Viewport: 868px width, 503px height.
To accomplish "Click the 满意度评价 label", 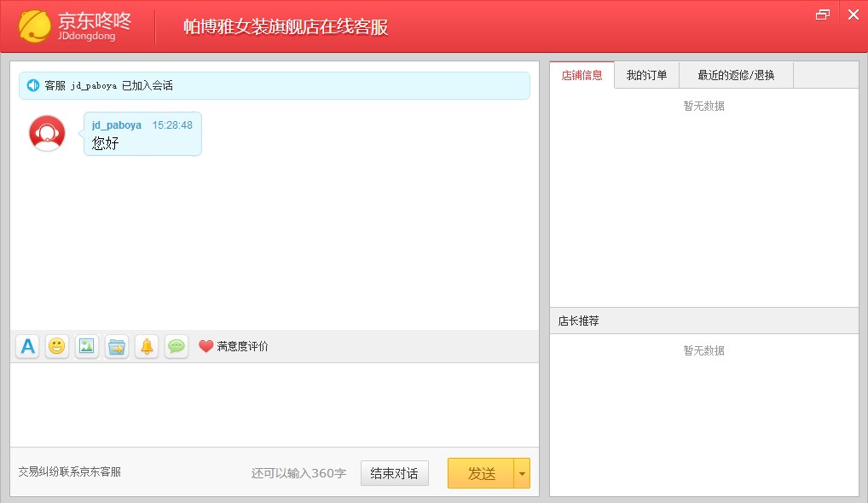I will click(242, 346).
